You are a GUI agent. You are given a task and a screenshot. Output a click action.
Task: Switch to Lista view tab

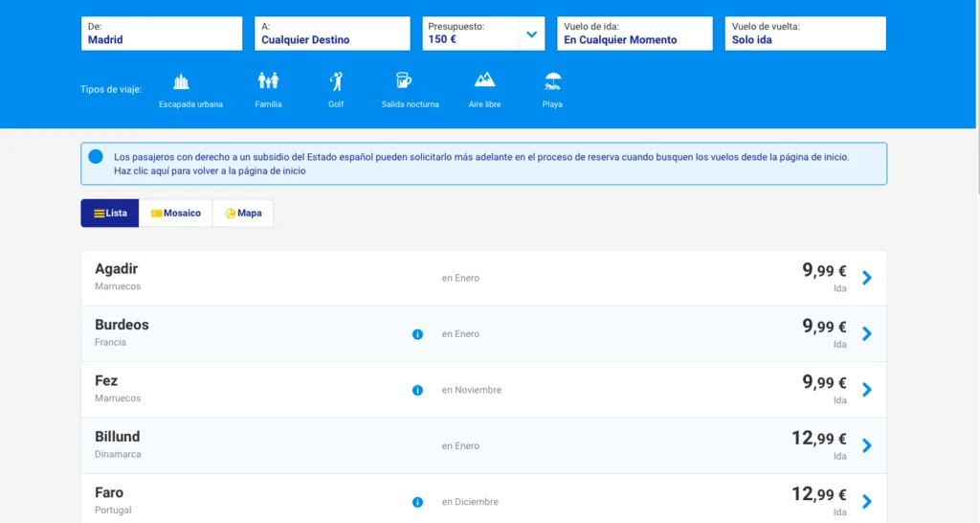tap(110, 214)
